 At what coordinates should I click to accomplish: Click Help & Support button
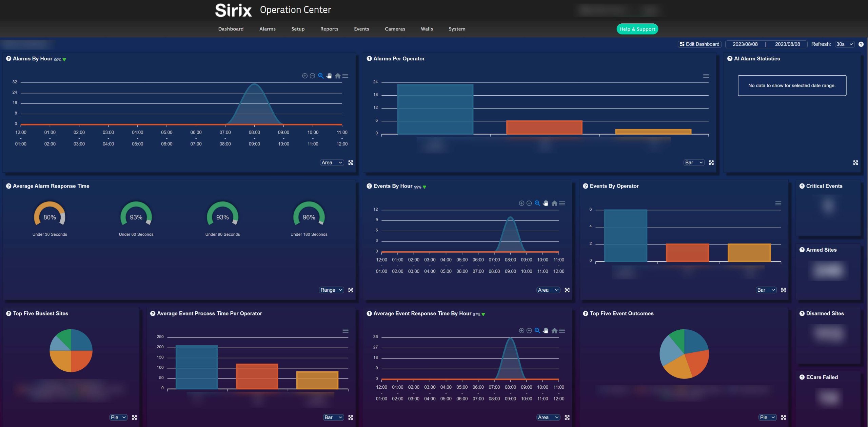tap(637, 29)
